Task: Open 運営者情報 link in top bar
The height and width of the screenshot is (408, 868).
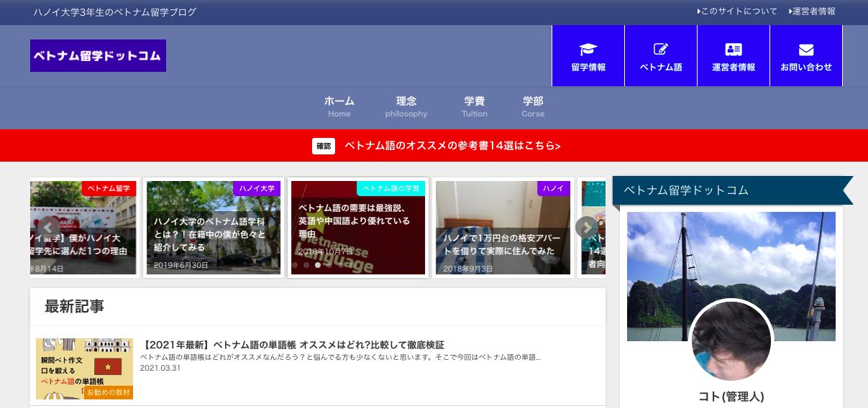Action: click(812, 11)
